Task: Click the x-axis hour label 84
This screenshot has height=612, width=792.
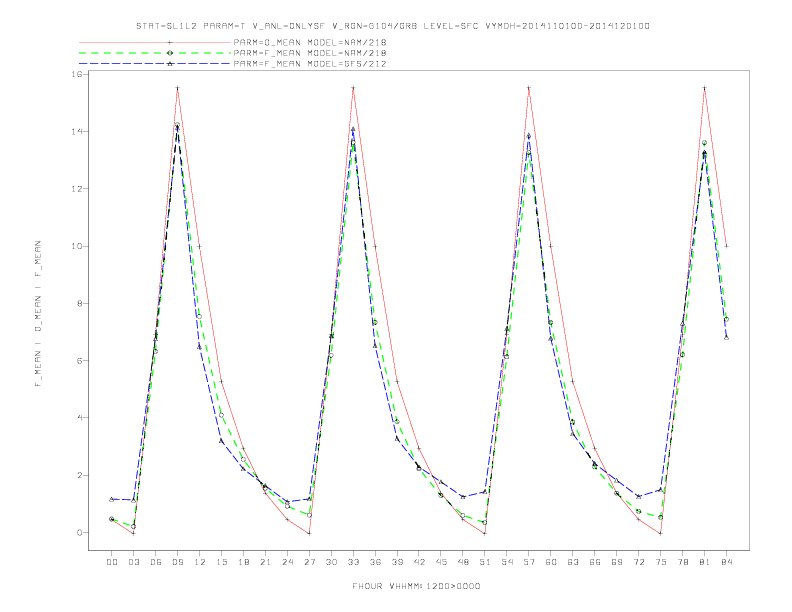Action: (726, 562)
